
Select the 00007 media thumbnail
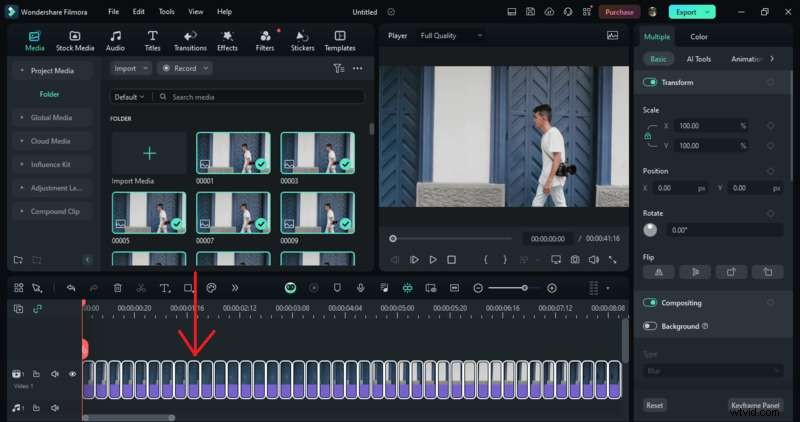coord(233,213)
